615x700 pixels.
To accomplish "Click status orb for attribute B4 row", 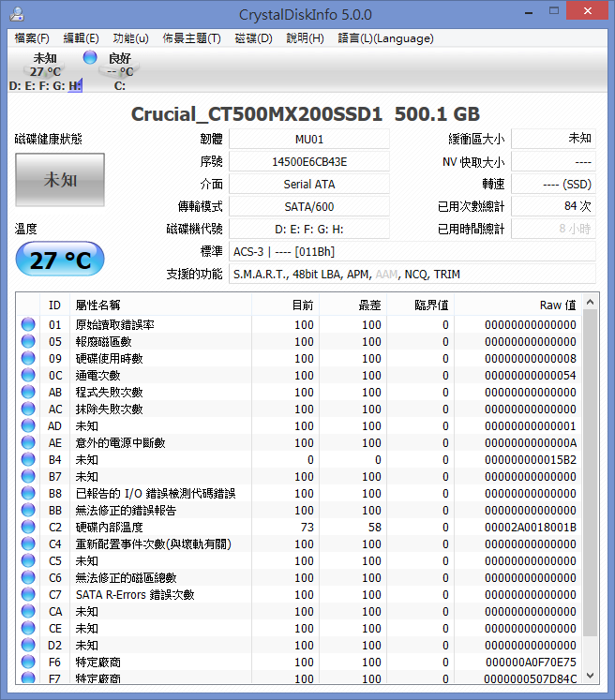I will [28, 460].
